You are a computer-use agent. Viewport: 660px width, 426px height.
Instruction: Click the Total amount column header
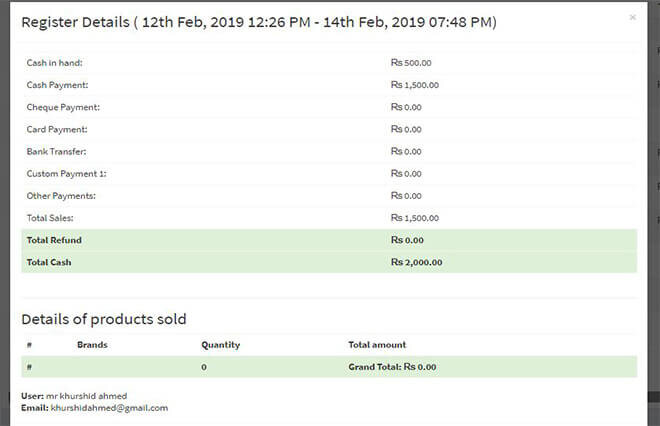(x=377, y=345)
